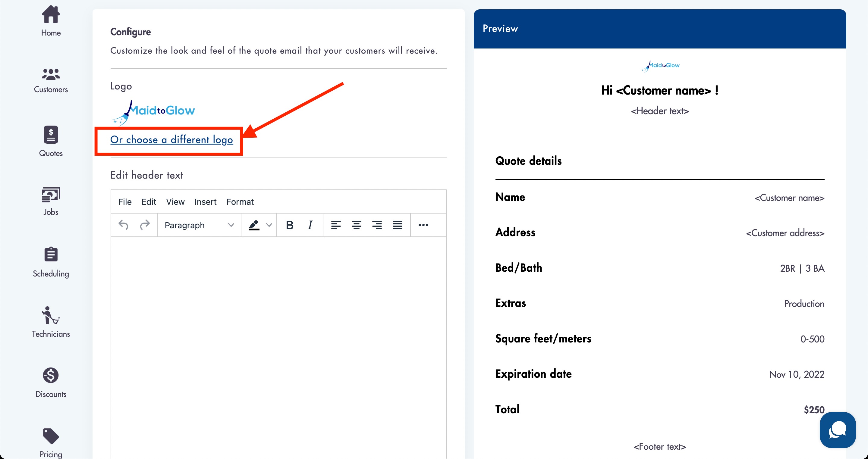This screenshot has width=868, height=459.
Task: Open the Format menu
Action: (x=240, y=202)
